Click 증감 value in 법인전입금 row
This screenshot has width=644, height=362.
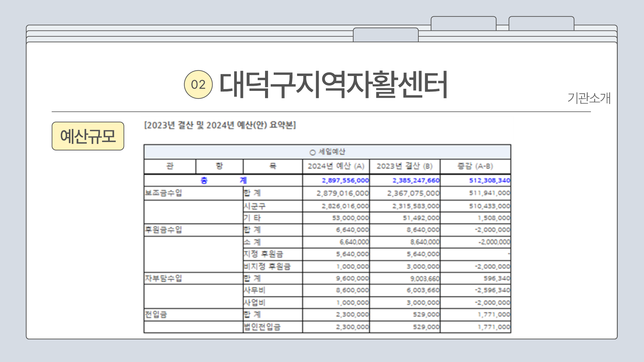[x=494, y=327]
